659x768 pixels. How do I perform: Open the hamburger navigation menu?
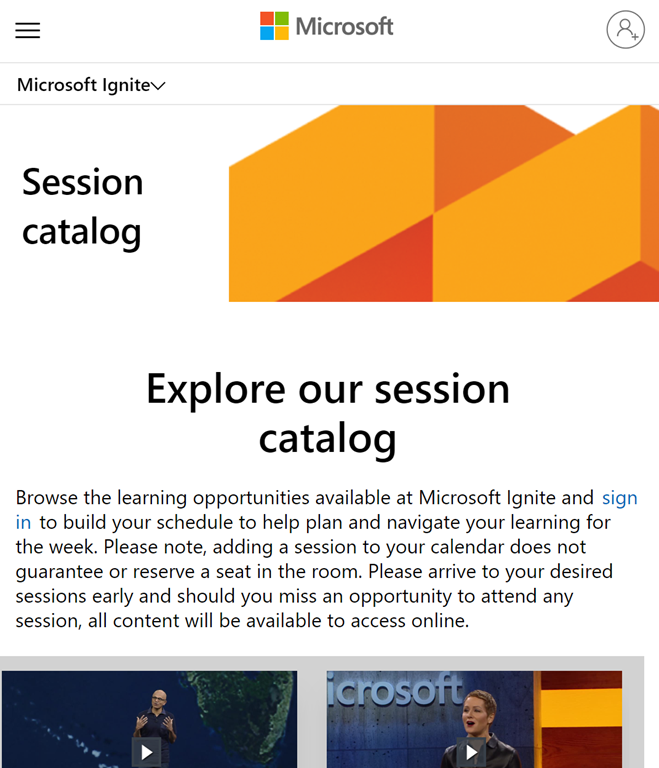(x=28, y=30)
